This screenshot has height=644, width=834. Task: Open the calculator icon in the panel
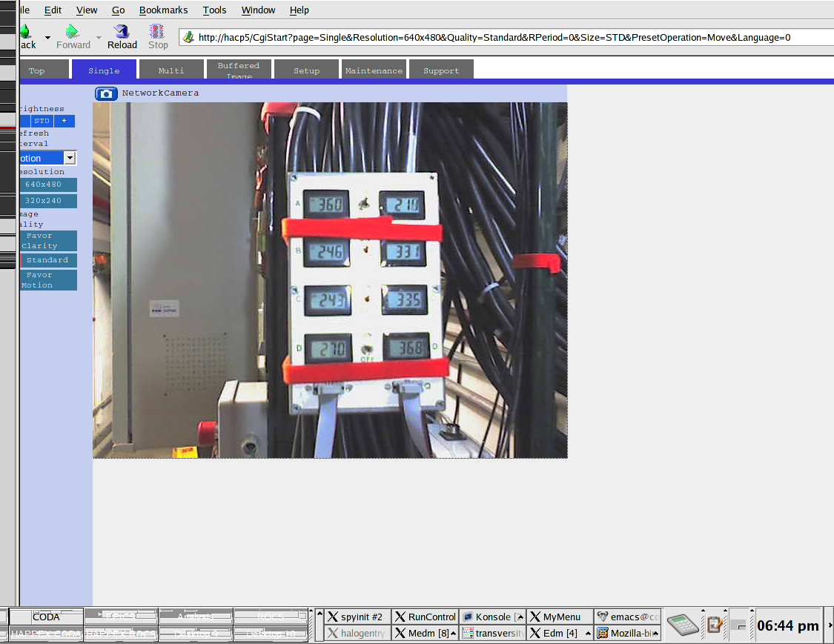(683, 624)
